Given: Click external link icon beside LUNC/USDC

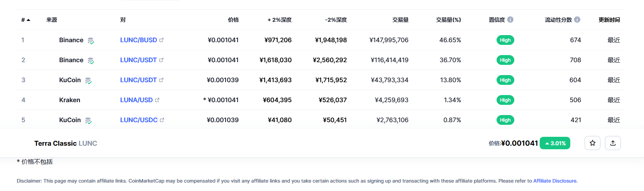Looking at the screenshot, I should [x=162, y=120].
